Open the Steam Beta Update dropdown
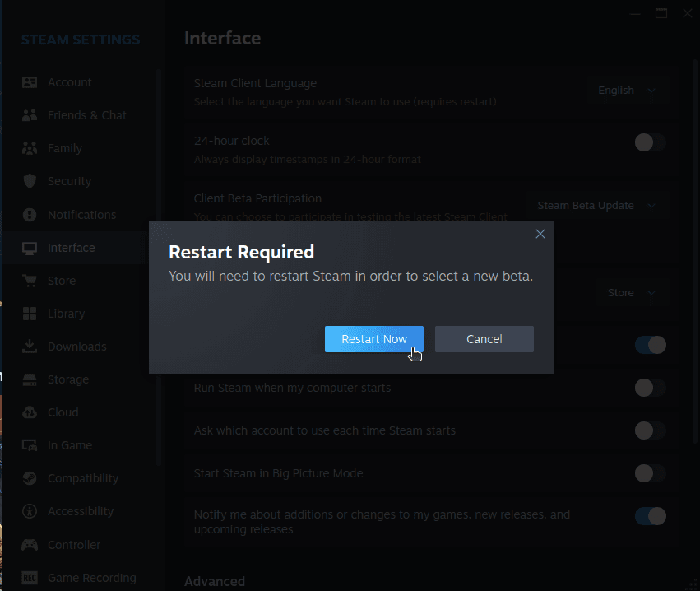This screenshot has width=700, height=591. point(597,206)
